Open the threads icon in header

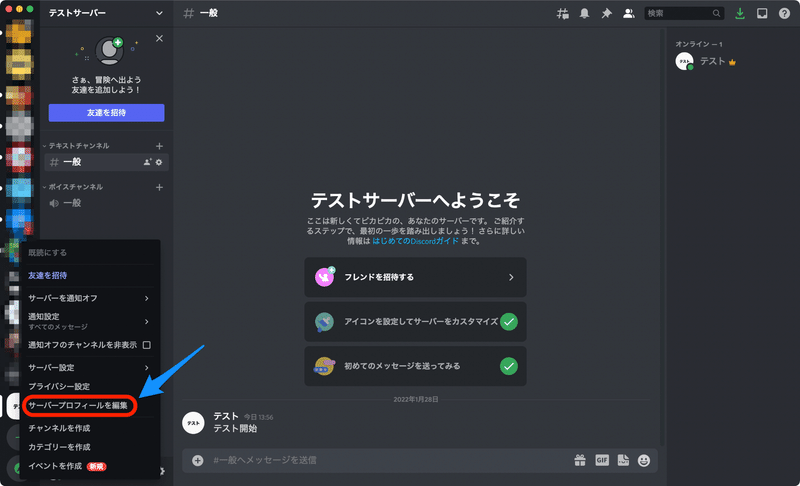(562, 13)
